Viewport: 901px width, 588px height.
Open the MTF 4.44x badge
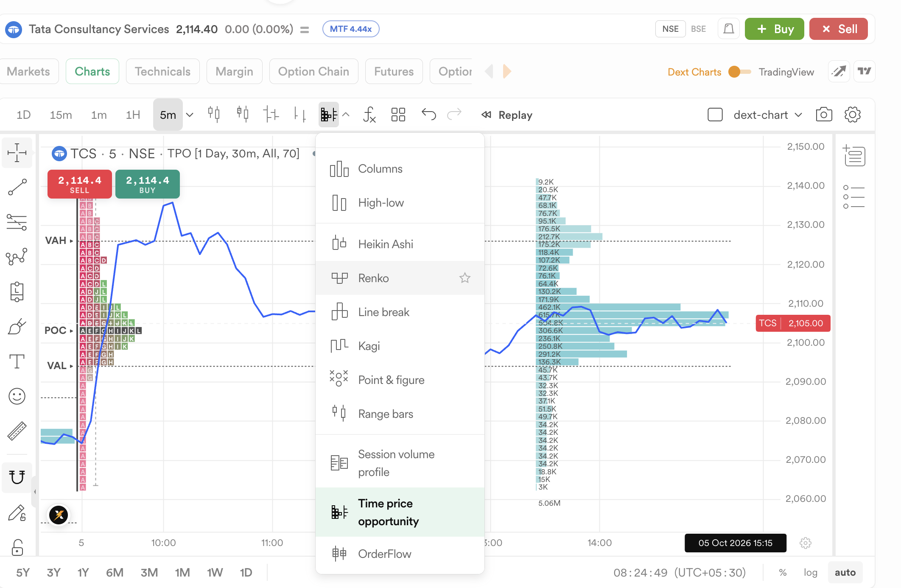coord(351,29)
